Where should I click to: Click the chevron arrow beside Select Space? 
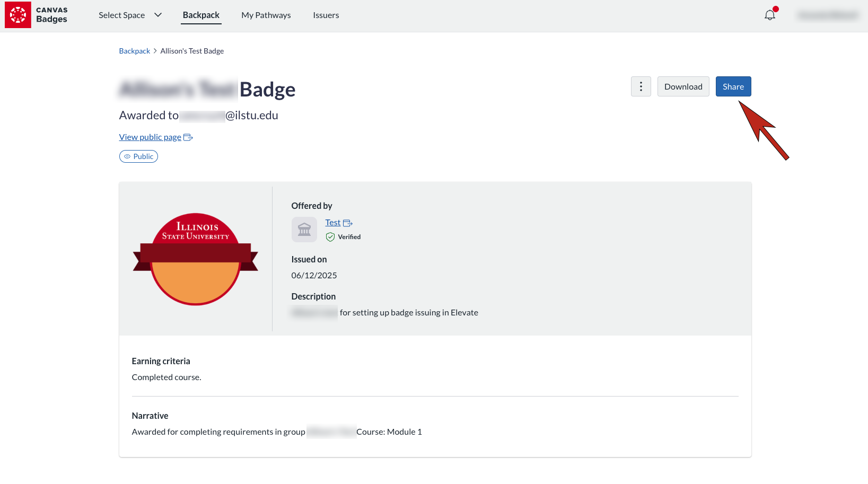pyautogui.click(x=158, y=15)
